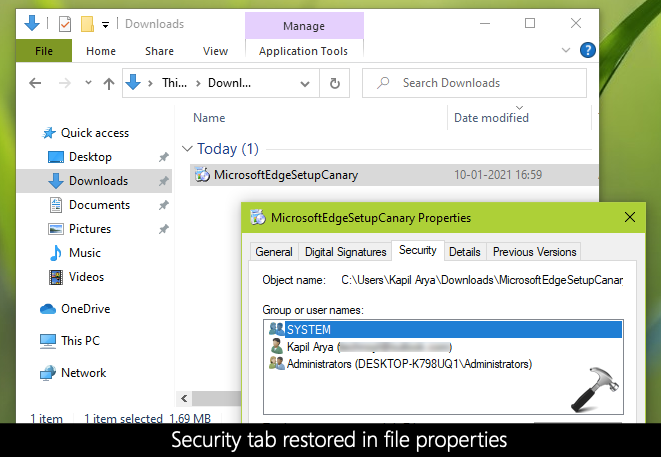Click MicrosoftEdgeSetupCanary installer icon in file list

tap(202, 174)
